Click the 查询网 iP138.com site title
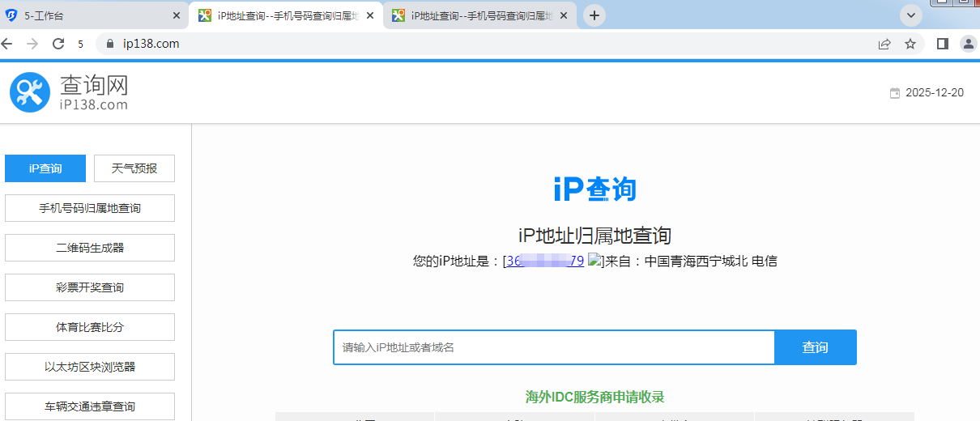 [94, 92]
